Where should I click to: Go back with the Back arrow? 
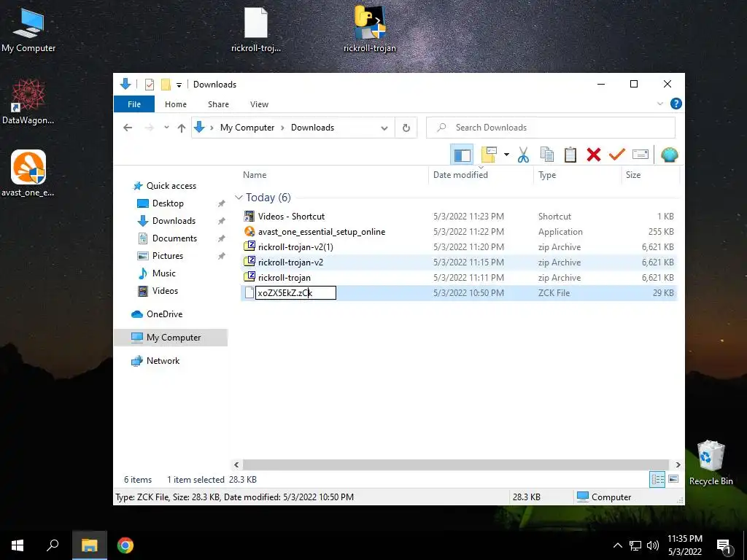(x=128, y=128)
